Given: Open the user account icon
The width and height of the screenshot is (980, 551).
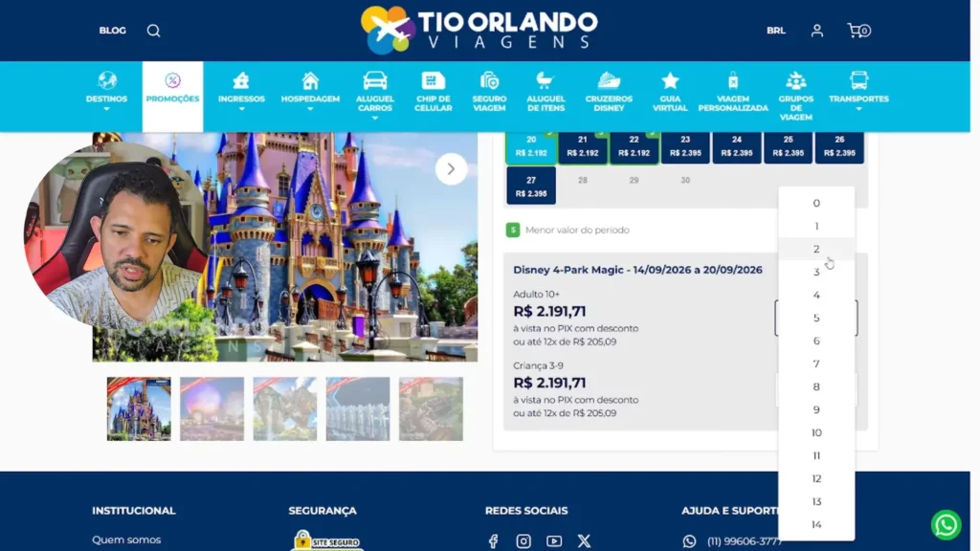Looking at the screenshot, I should (x=817, y=31).
